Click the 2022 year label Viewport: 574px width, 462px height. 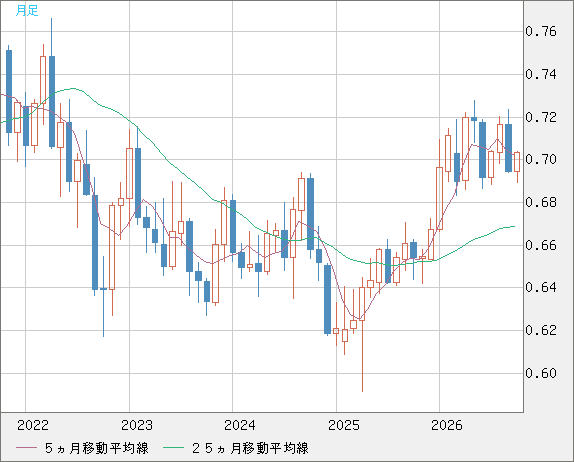point(33,425)
